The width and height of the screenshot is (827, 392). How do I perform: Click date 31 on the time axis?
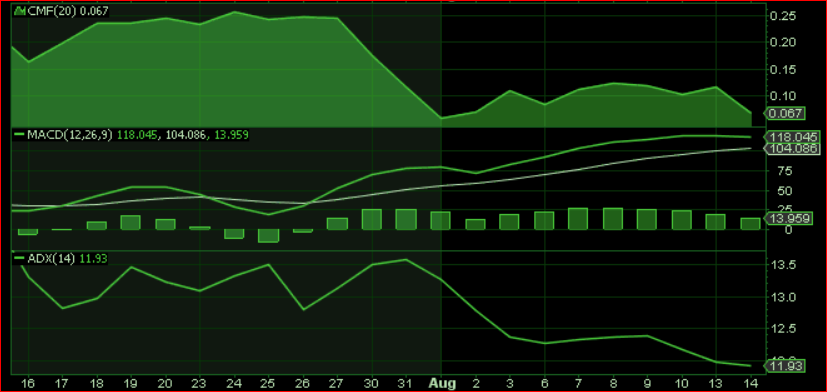pyautogui.click(x=407, y=383)
